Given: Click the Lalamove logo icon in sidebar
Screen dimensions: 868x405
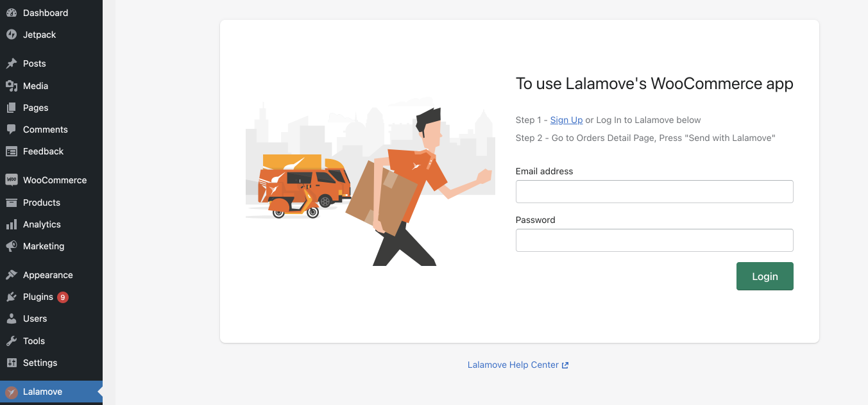Looking at the screenshot, I should [12, 392].
